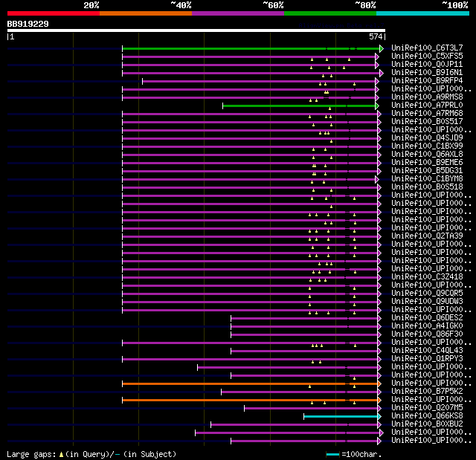Select the query name BB919229

[x=28, y=24]
